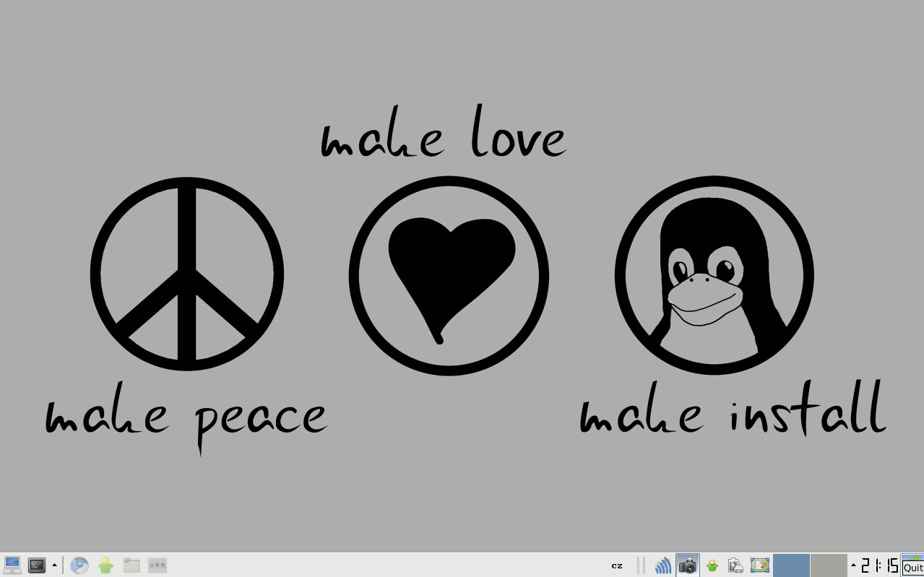This screenshot has height=577, width=924.
Task: Expand the arrow next to terminal icon
Action: [54, 565]
